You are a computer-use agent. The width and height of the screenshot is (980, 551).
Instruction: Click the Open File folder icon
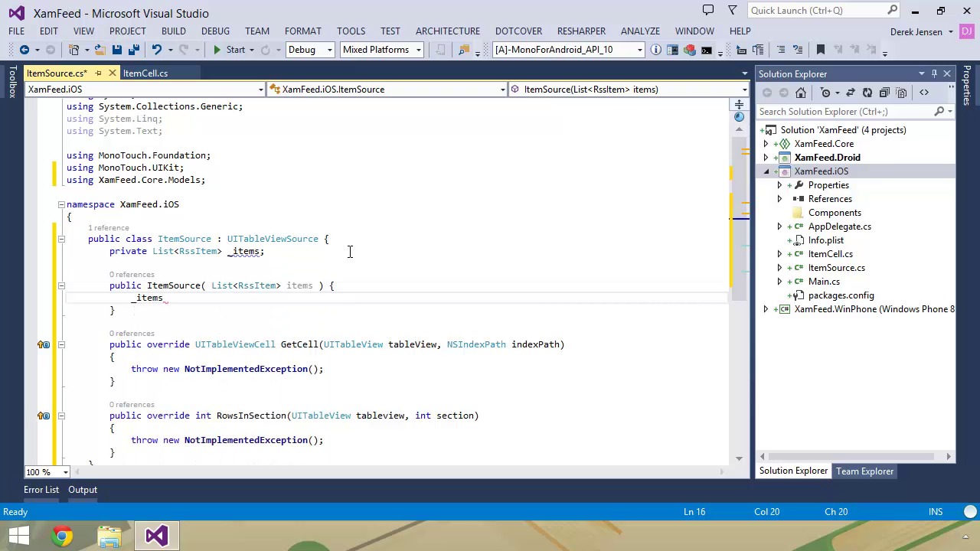tap(100, 50)
